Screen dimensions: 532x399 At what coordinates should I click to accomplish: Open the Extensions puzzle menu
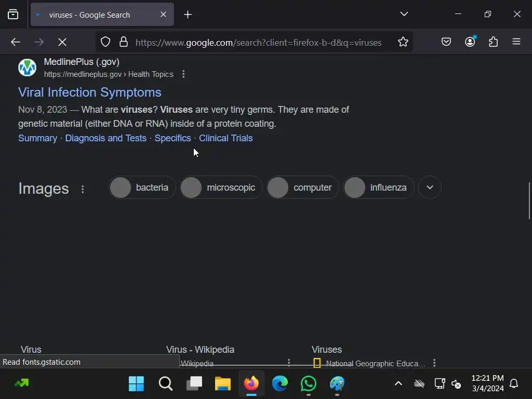coord(494,42)
